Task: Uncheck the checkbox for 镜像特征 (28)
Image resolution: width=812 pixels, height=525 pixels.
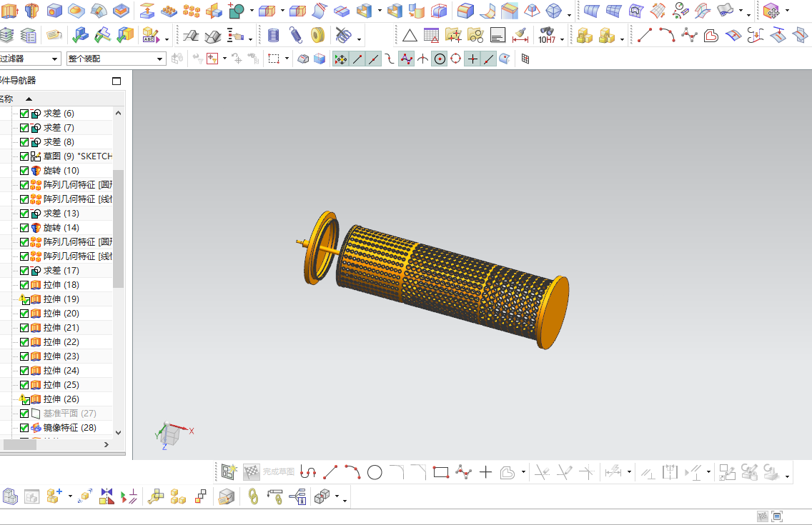Action: [x=24, y=428]
